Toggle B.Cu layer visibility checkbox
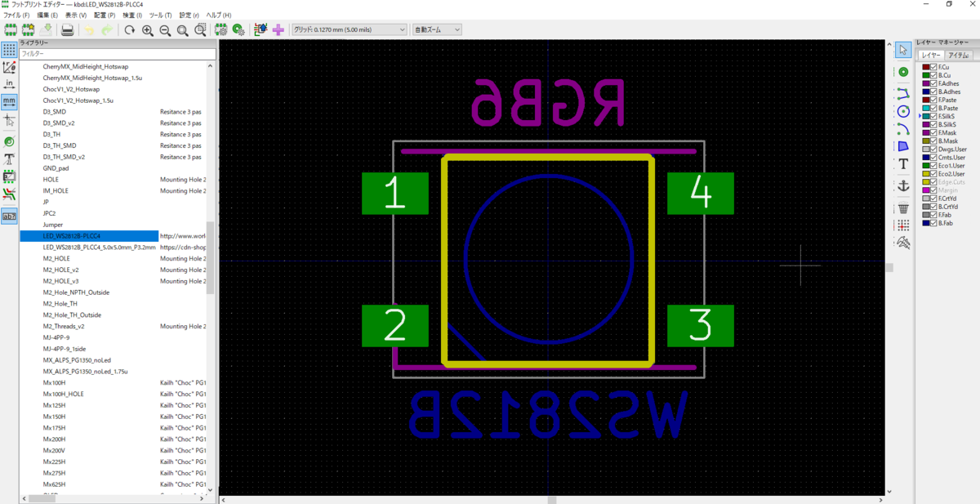Screen dimensions: 980x504 pos(933,75)
